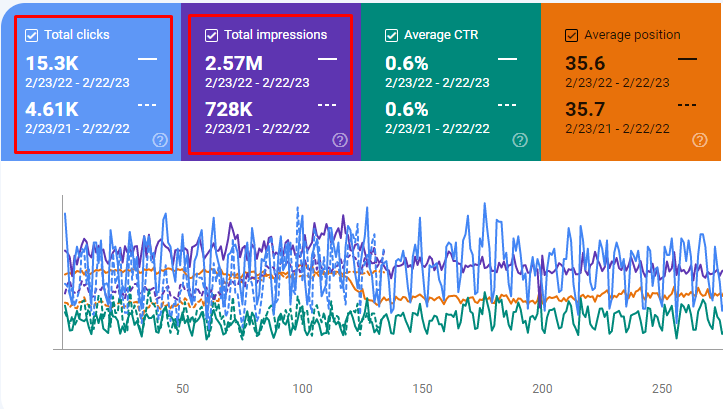The width and height of the screenshot is (723, 409).
Task: Click solid line legend beside 15.3K
Action: click(x=147, y=60)
